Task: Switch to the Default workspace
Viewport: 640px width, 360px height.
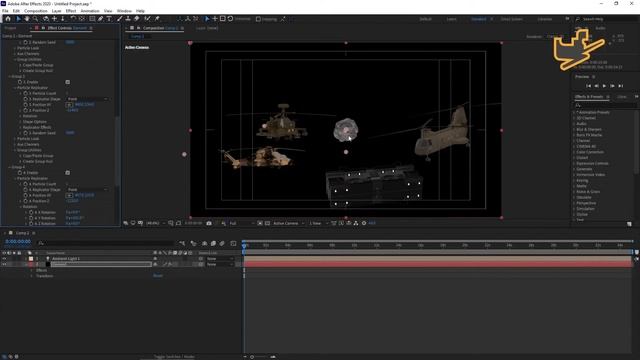Action: 425,19
